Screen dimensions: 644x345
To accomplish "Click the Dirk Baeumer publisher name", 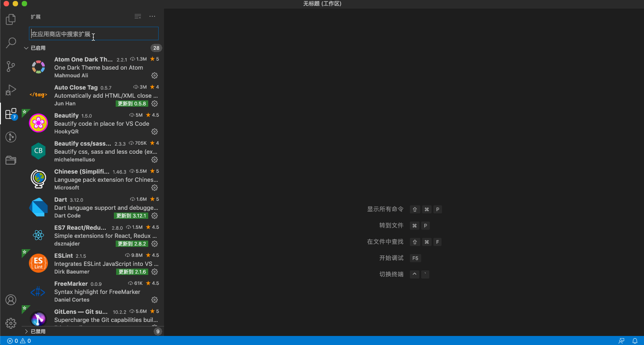I will coord(72,272).
